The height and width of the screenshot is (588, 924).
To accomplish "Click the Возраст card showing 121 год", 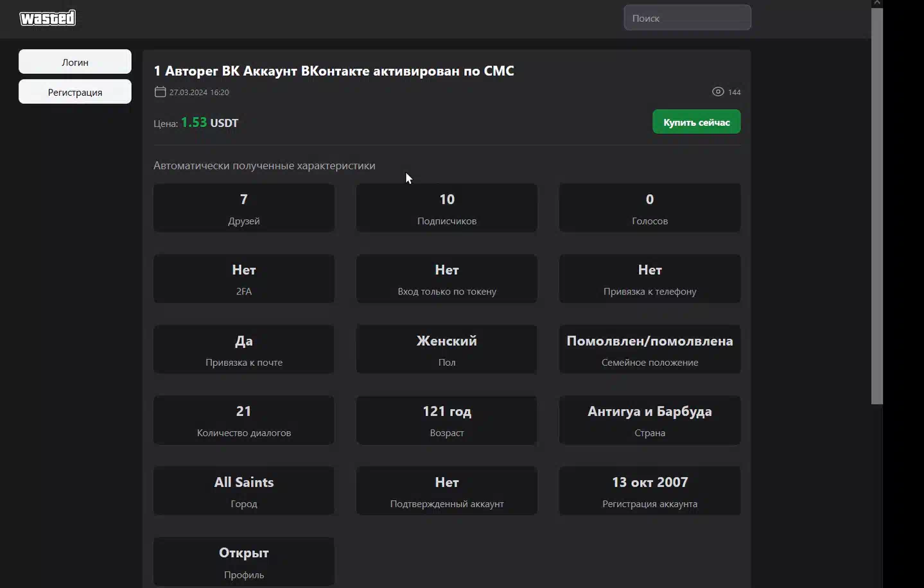I will tap(447, 420).
